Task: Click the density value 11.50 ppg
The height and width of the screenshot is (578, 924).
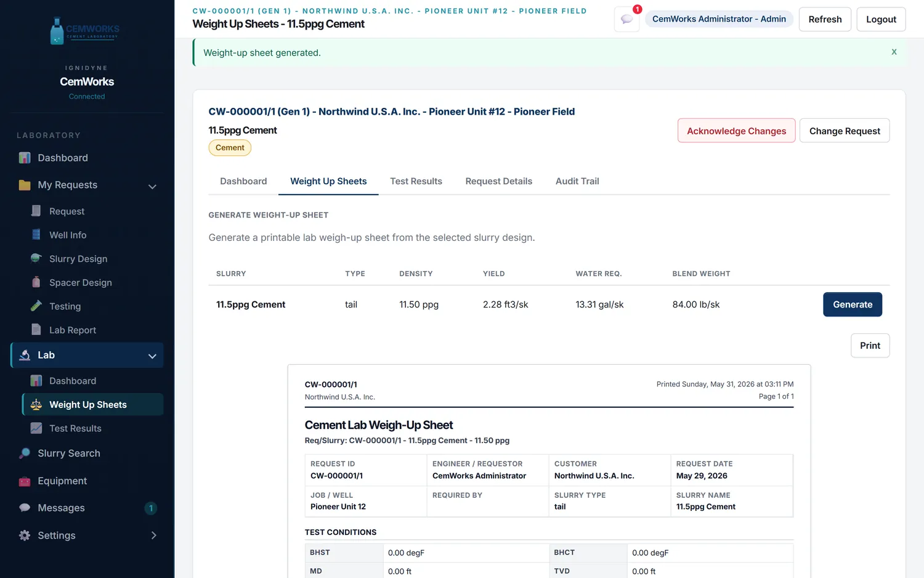Action: tap(419, 304)
